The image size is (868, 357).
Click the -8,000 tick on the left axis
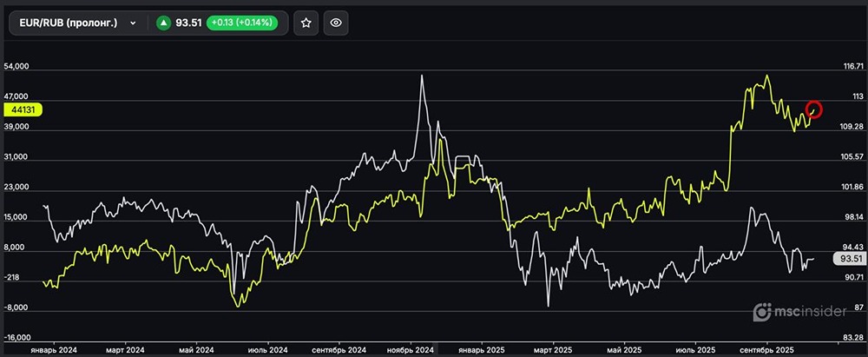pyautogui.click(x=16, y=308)
